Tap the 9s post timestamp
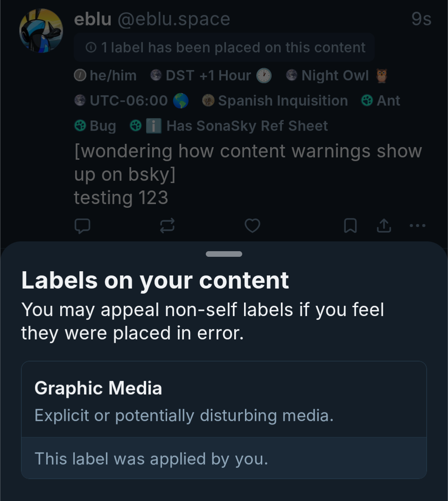 (x=421, y=20)
